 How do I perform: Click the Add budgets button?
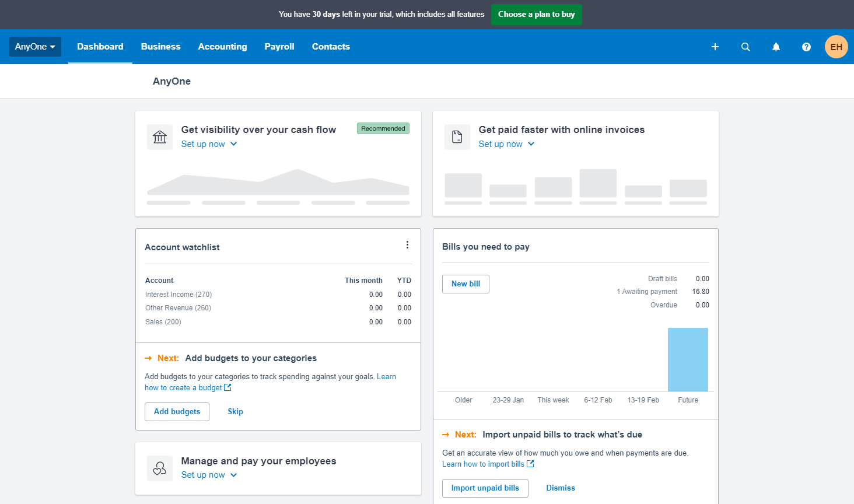click(177, 411)
